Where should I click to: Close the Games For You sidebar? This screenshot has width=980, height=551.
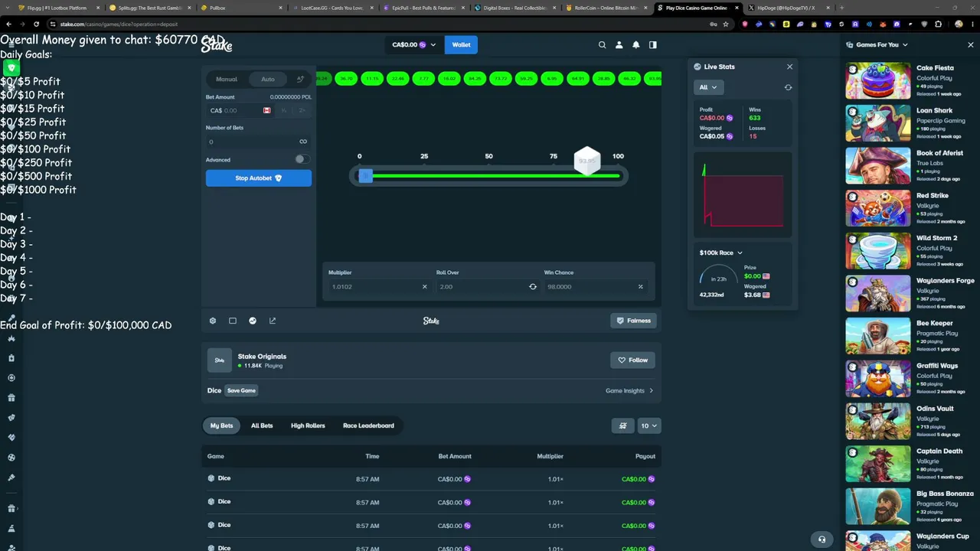(970, 45)
